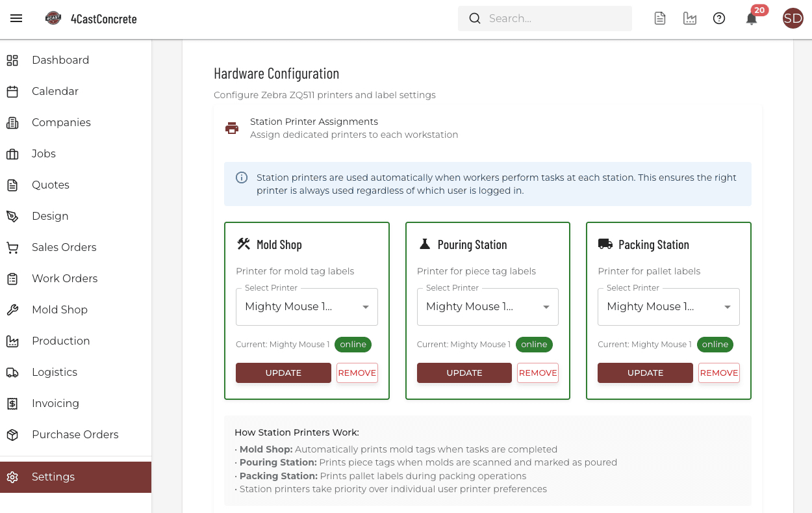Click the SD user avatar
812x513 pixels.
click(x=793, y=19)
